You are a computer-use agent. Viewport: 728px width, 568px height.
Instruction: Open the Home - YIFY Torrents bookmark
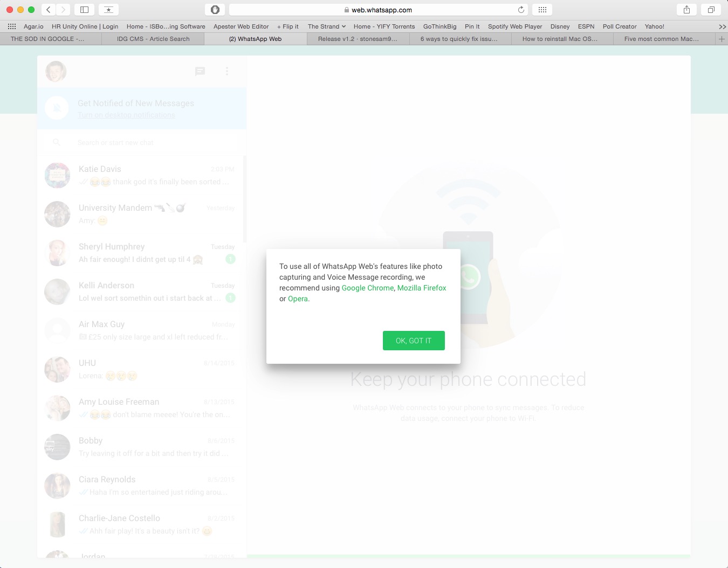(384, 26)
